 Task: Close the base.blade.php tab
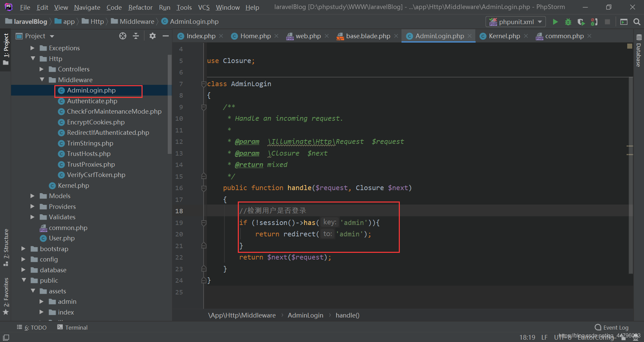click(x=396, y=36)
